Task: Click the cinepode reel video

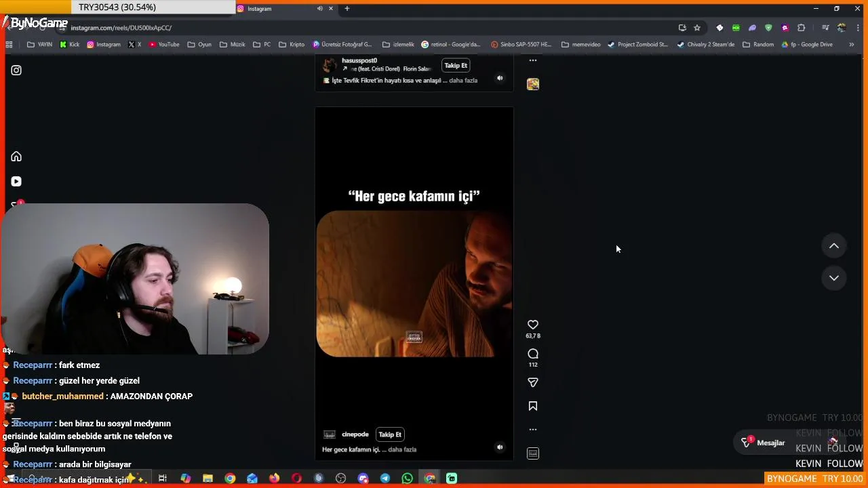Action: [414, 283]
